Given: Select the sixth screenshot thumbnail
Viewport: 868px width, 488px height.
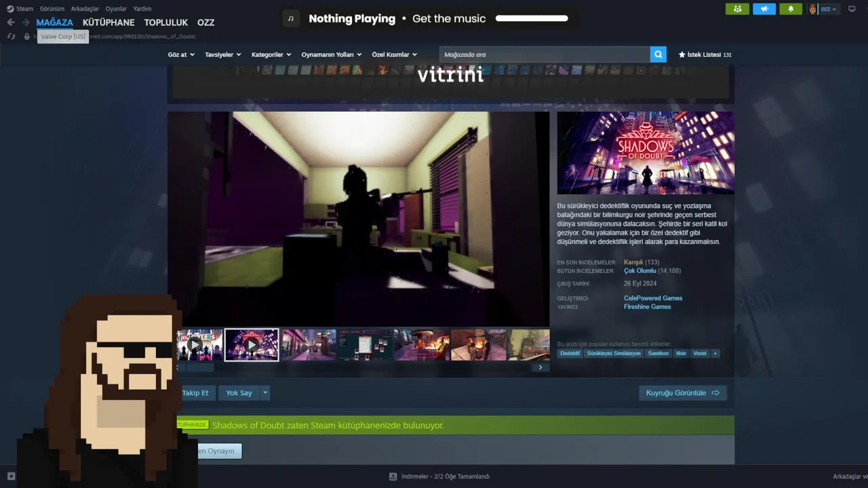Looking at the screenshot, I should click(x=478, y=345).
